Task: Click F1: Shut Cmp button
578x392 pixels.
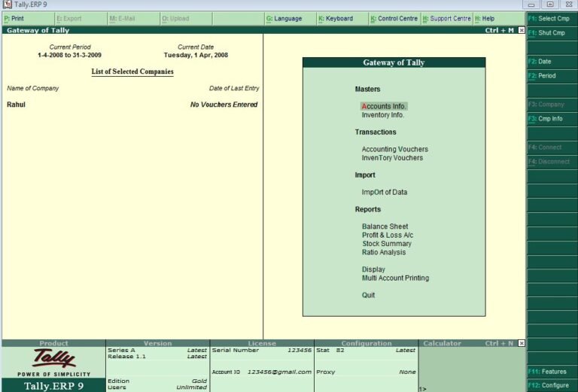Action: [552, 33]
